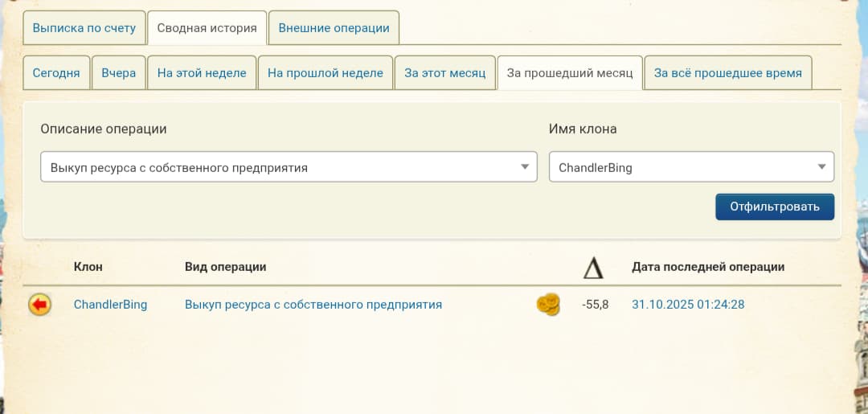
Task: Click the -55,8 amount value
Action: click(596, 305)
